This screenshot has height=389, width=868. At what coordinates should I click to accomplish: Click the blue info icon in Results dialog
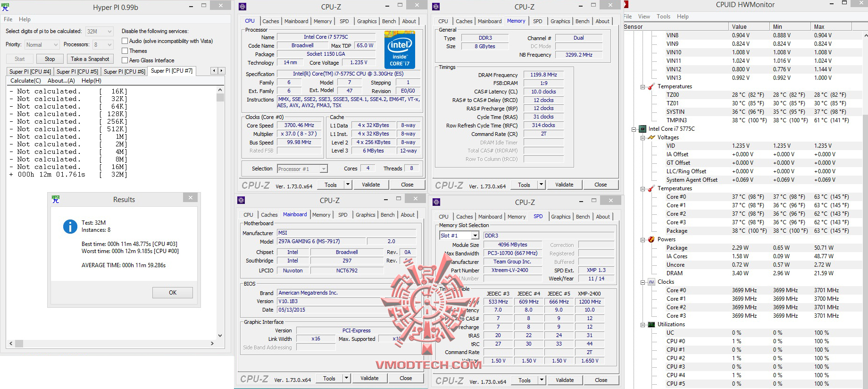point(70,227)
